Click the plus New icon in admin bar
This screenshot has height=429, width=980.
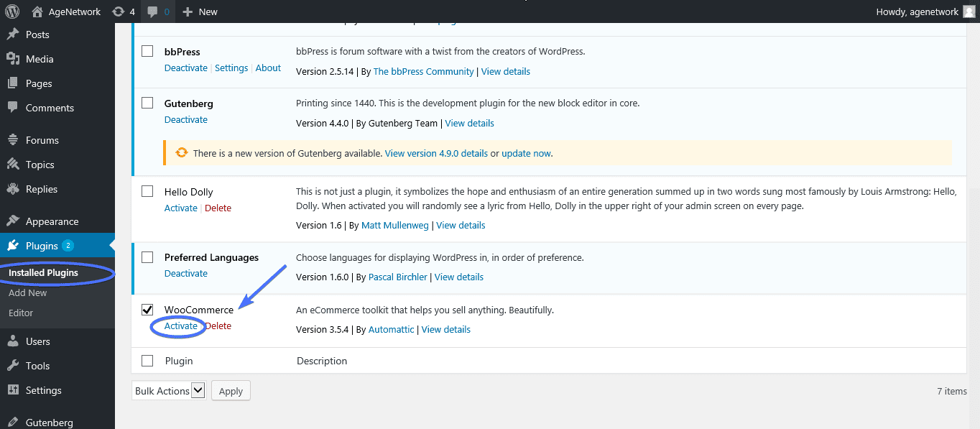[188, 11]
